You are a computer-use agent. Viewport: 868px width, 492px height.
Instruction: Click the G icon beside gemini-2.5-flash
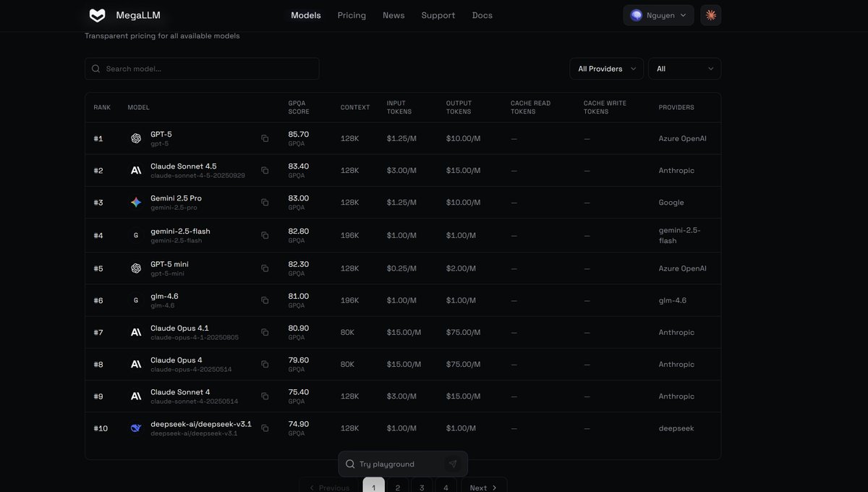pos(136,235)
